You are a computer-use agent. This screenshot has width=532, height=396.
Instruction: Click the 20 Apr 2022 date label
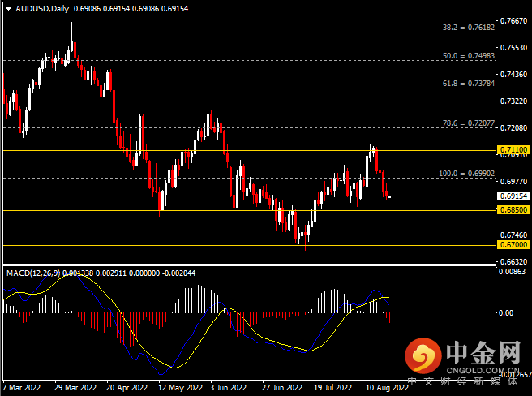127,388
